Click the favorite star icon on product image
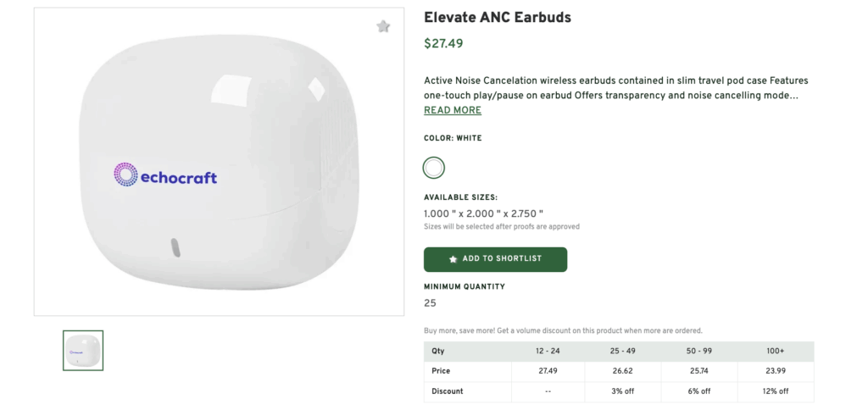868x410 pixels. click(383, 26)
